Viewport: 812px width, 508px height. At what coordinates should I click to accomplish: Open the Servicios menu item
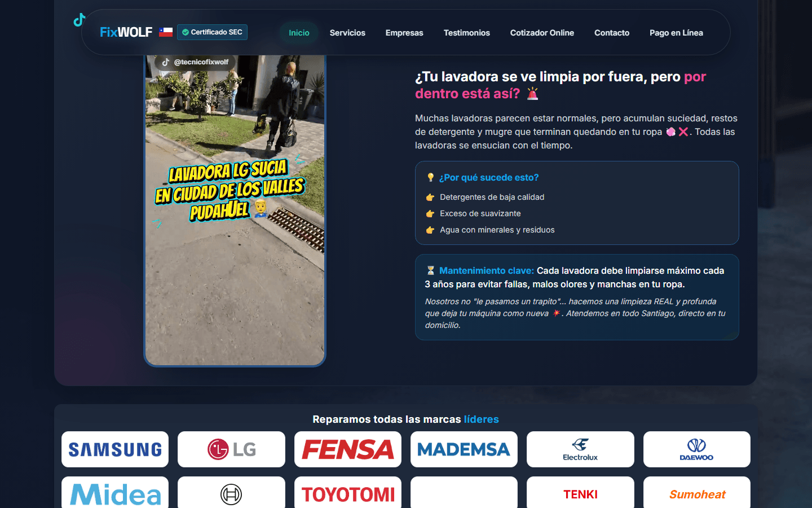pos(347,33)
